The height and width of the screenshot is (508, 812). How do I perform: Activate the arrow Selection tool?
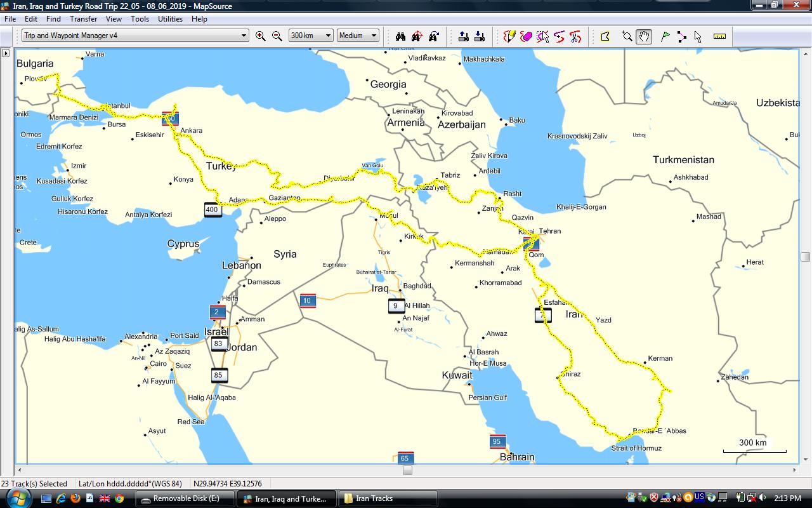(698, 36)
